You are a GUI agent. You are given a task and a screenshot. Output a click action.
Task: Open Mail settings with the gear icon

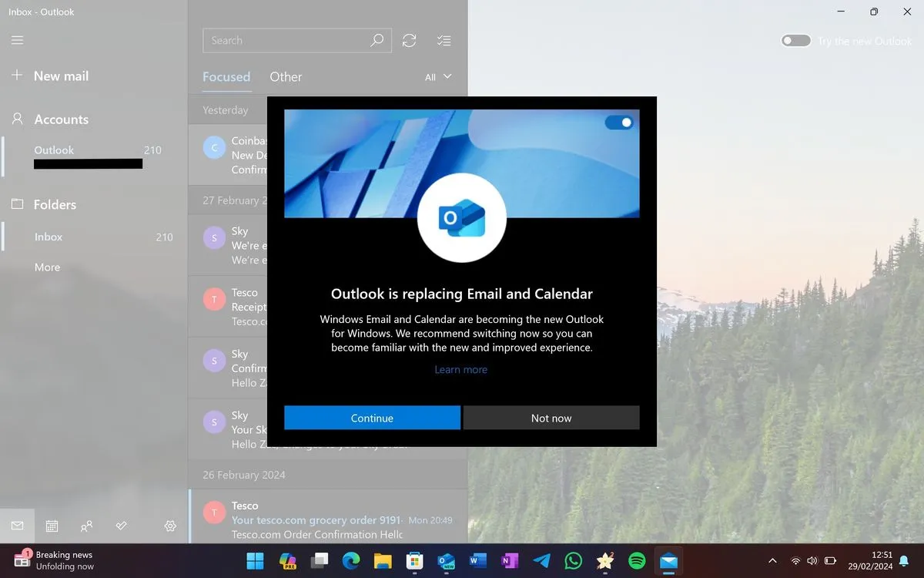tap(170, 526)
